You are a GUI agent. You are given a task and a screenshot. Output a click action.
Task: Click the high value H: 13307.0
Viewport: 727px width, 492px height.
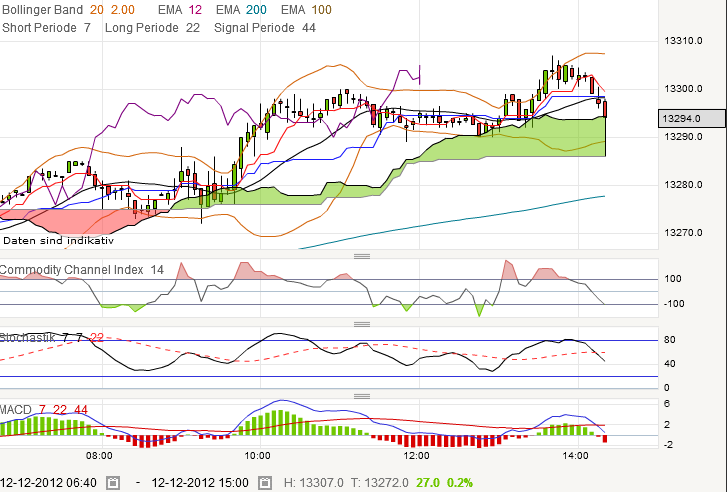(313, 483)
